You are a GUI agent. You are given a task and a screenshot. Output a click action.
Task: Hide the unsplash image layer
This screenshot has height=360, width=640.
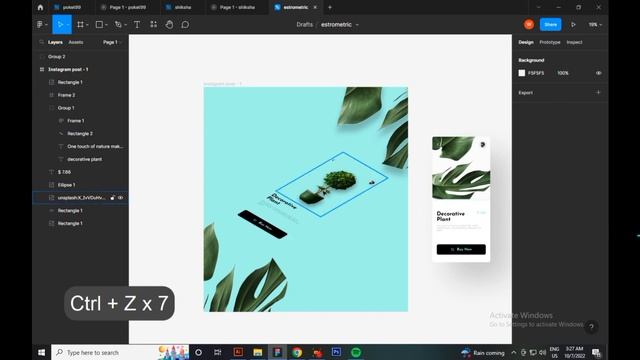coord(121,198)
